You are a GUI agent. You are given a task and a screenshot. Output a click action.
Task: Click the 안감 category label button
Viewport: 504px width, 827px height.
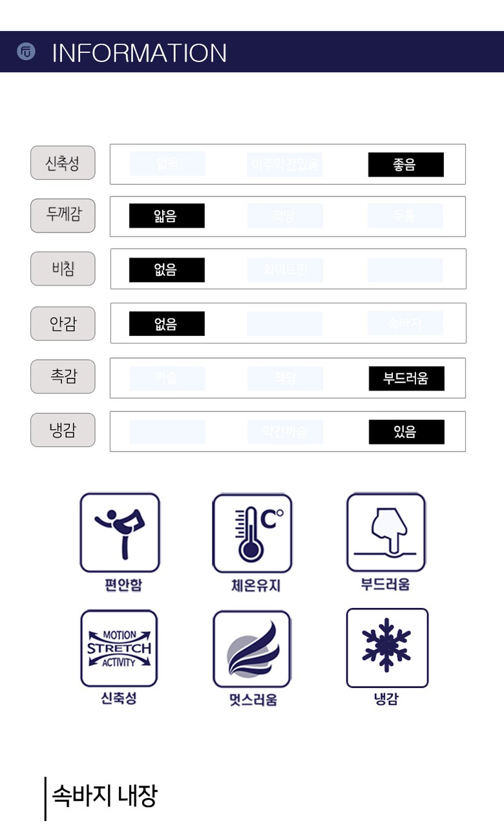pos(63,324)
